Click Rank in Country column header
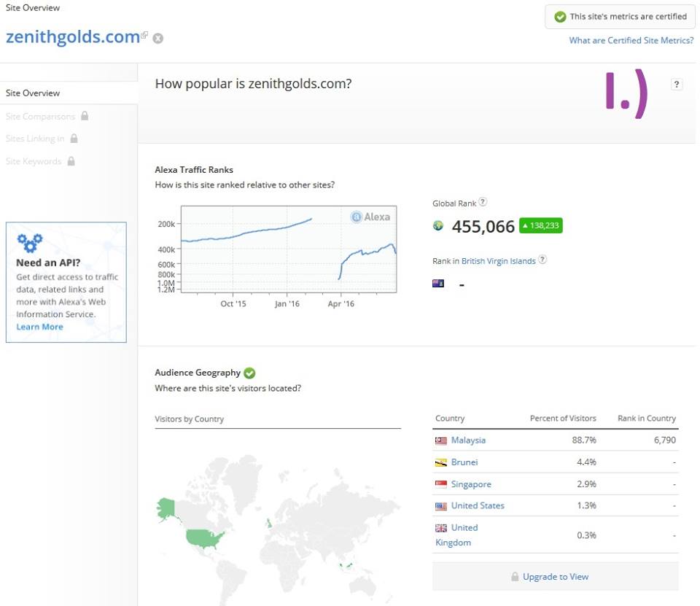This screenshot has height=606, width=700. tap(647, 419)
